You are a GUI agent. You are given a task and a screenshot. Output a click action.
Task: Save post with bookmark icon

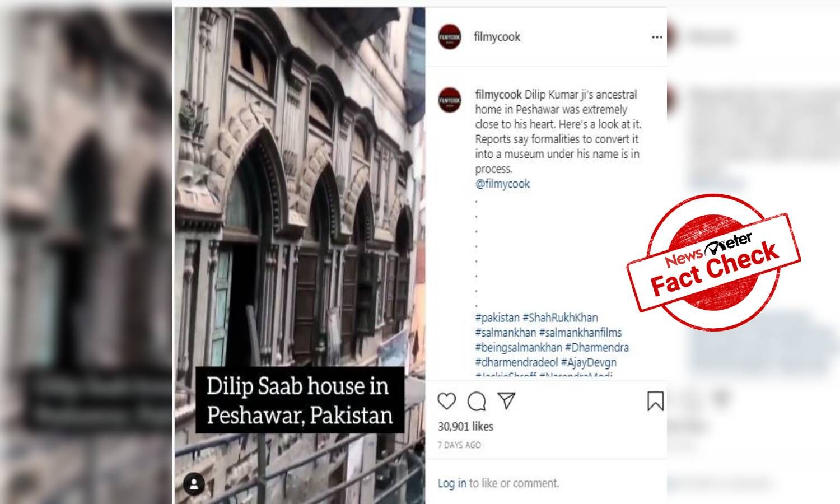[x=655, y=402]
